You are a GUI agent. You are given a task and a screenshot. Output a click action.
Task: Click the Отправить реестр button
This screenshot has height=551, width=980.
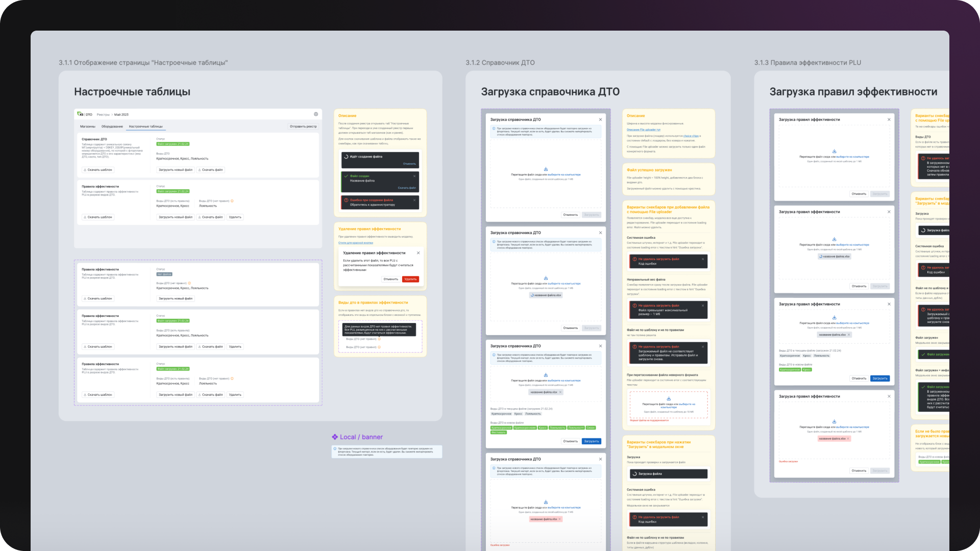303,127
